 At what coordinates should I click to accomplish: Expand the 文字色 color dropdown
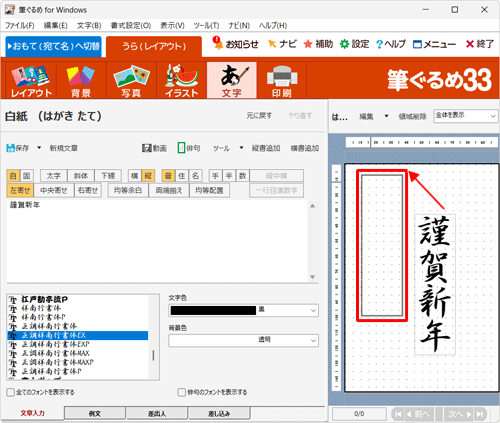313,310
